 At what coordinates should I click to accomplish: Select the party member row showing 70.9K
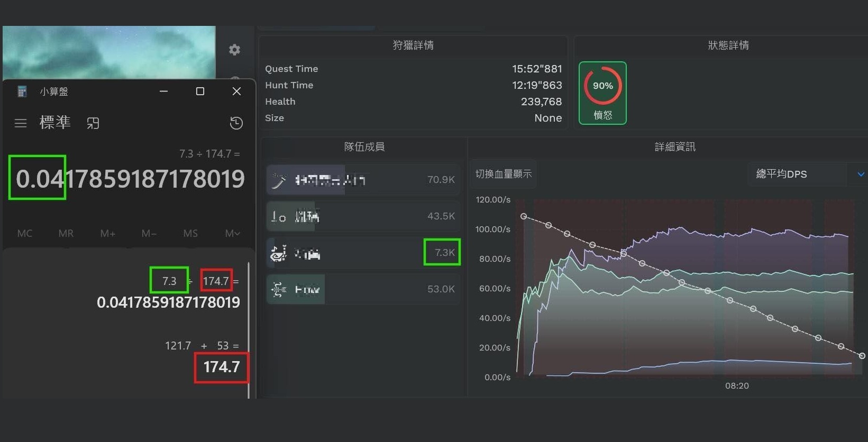coord(363,180)
